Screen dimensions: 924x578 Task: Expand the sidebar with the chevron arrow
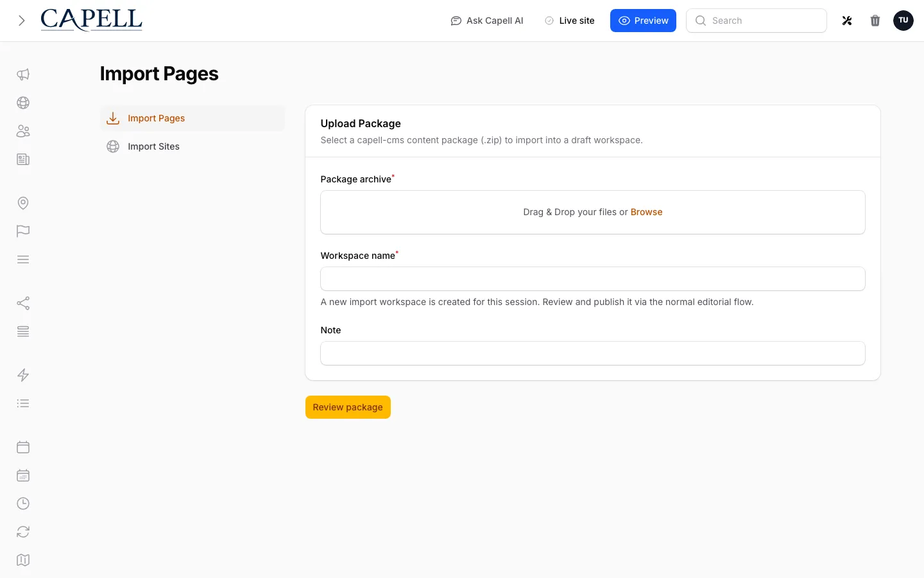(22, 21)
